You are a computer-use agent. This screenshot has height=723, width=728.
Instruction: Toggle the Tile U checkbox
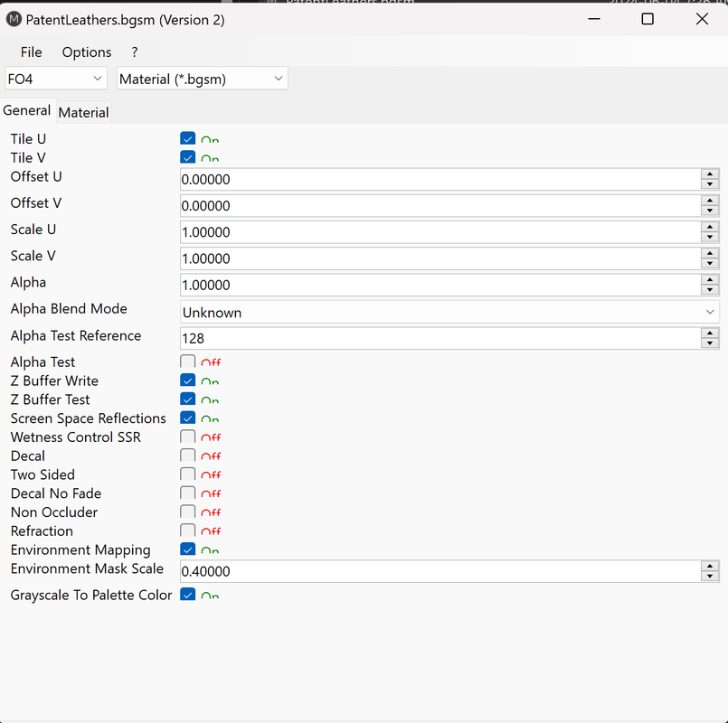pyautogui.click(x=187, y=138)
